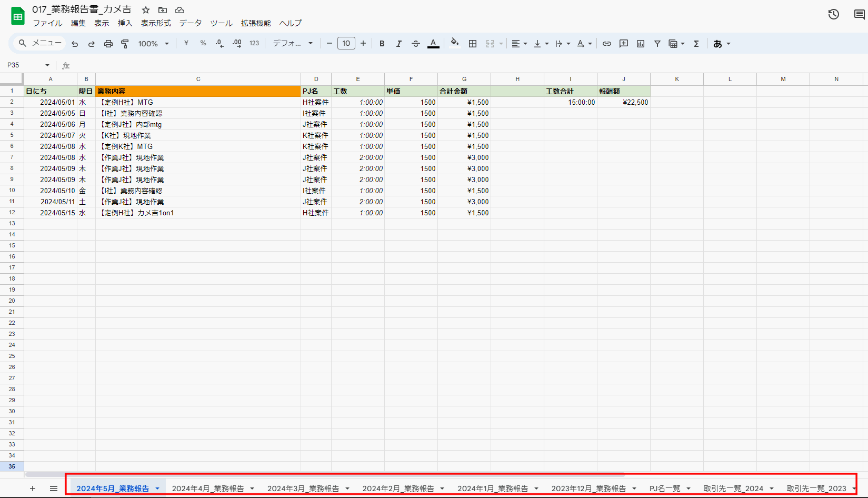
Task: Open the text color picker
Action: click(x=433, y=44)
